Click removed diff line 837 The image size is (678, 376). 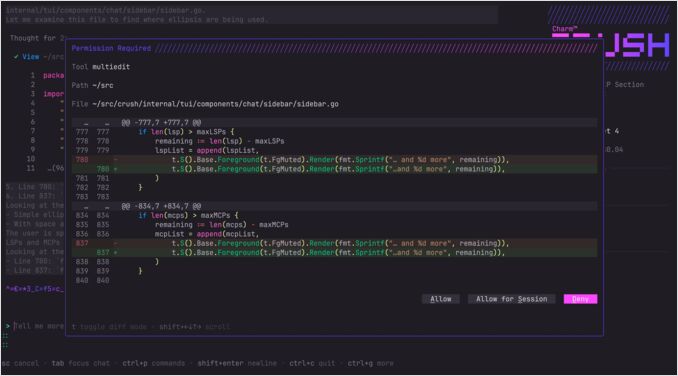tap(334, 243)
